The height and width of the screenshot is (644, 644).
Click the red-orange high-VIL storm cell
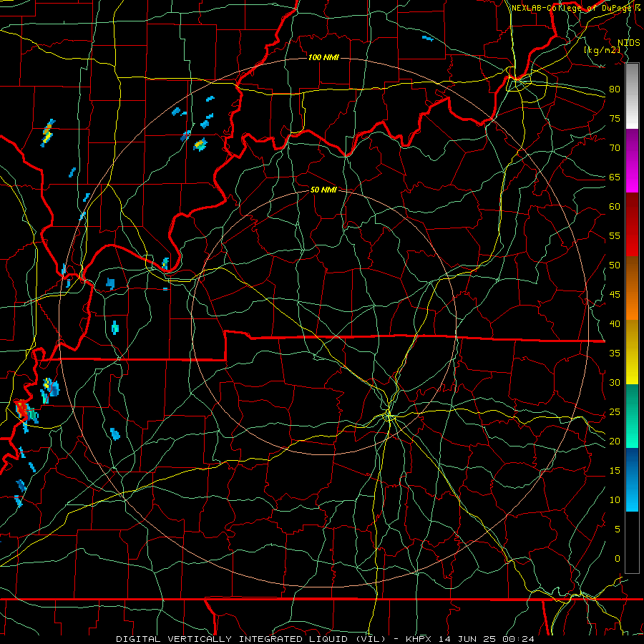click(21, 409)
